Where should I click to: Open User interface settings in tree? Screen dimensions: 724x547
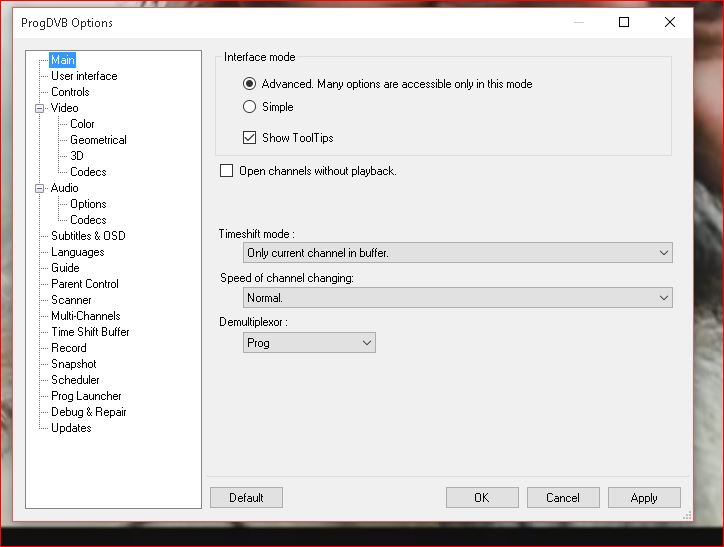tap(84, 76)
